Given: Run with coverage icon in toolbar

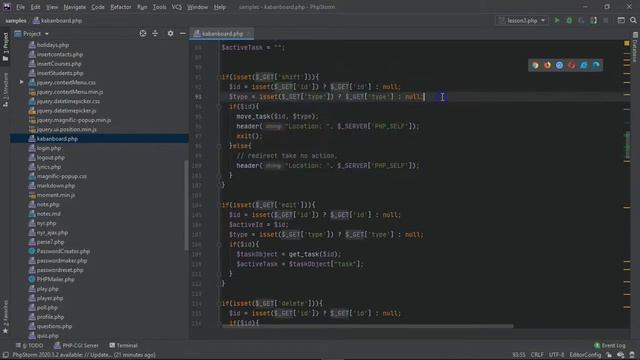Looking at the screenshot, I should click(581, 20).
